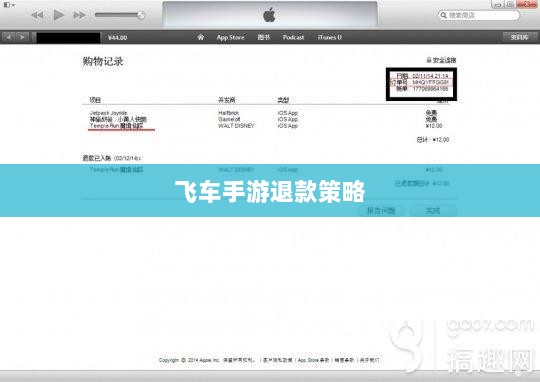This screenshot has width=540, height=382.
Task: Click the 资料库 library button
Action: click(x=520, y=37)
